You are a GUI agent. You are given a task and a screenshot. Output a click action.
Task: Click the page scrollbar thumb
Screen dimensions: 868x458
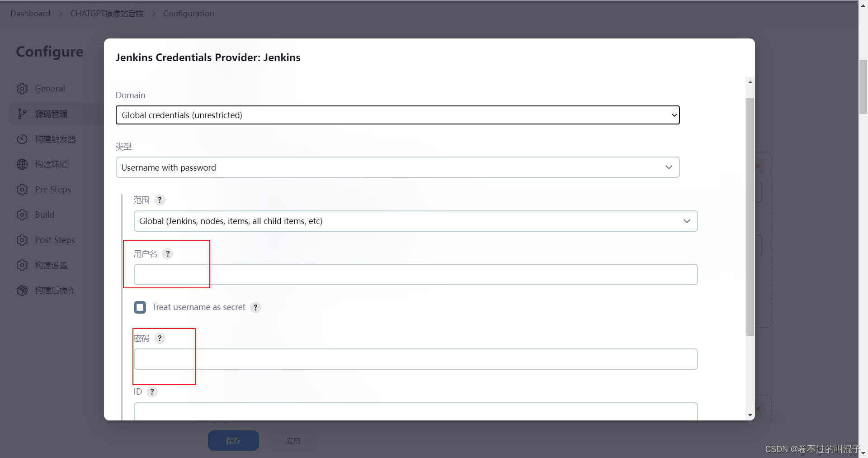(863, 86)
